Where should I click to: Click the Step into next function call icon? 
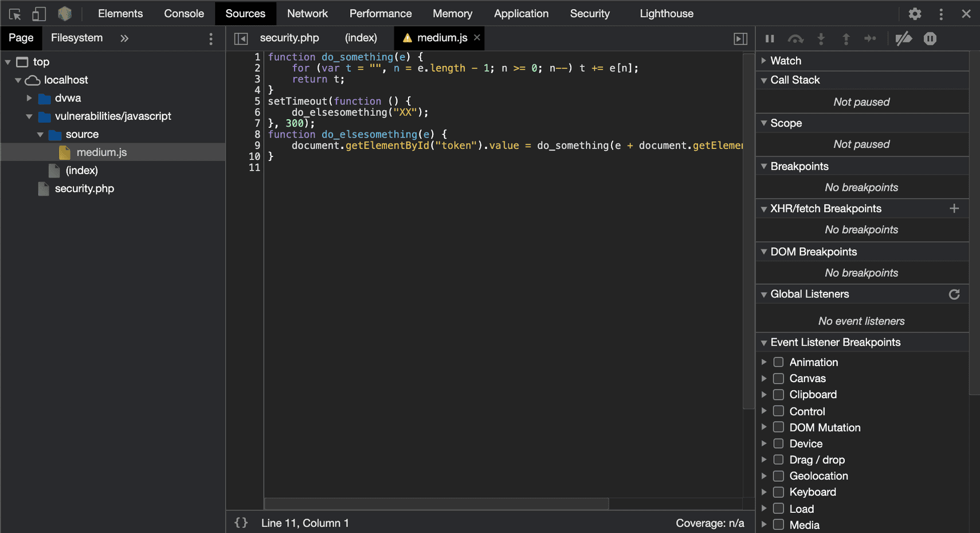[x=821, y=38]
